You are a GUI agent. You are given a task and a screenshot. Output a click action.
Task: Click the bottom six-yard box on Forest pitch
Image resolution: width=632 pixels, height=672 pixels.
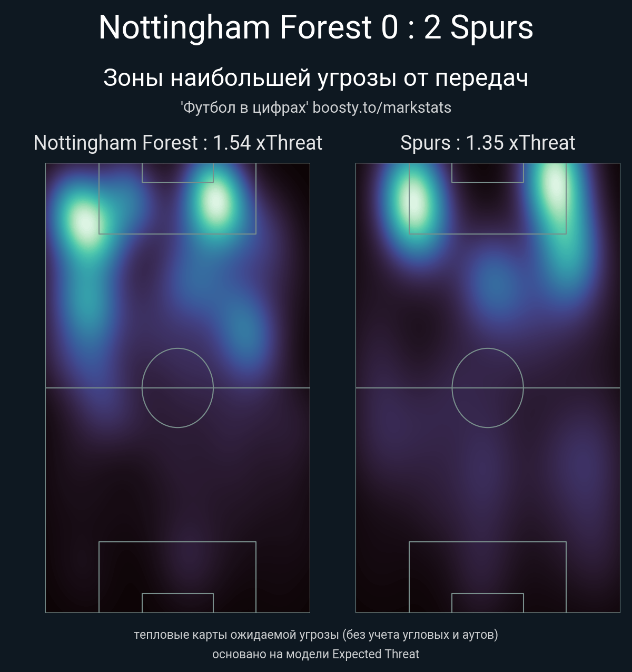pos(177,603)
